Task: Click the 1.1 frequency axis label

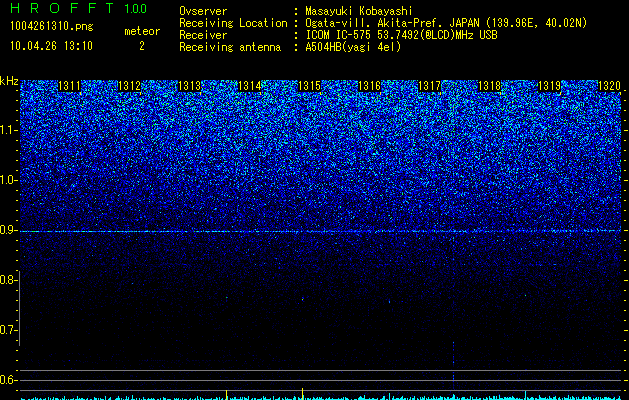Action: [x=8, y=130]
